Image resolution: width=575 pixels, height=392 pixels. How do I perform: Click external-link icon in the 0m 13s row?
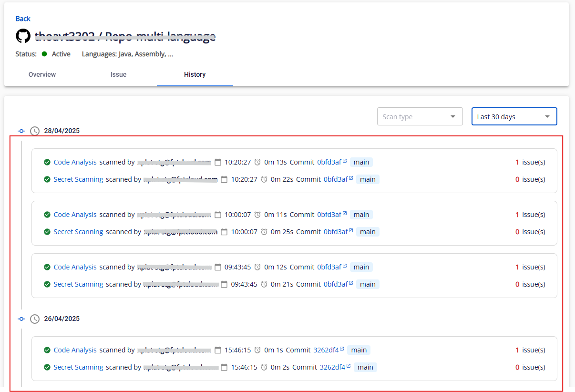point(345,161)
